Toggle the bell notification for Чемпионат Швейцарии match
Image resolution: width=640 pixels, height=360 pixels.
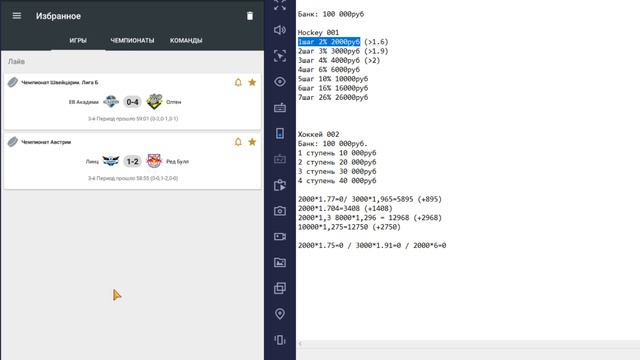point(238,82)
